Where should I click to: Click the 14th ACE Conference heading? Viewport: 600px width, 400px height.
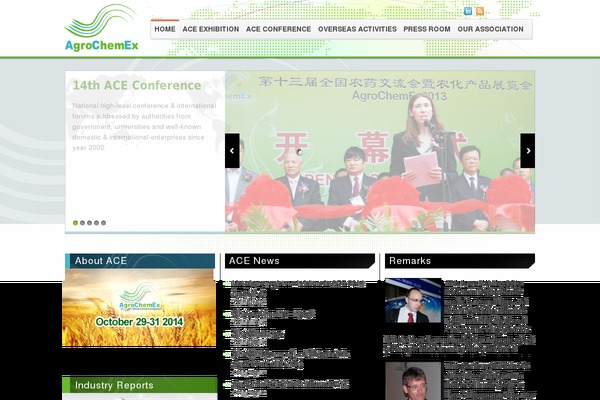pyautogui.click(x=137, y=85)
